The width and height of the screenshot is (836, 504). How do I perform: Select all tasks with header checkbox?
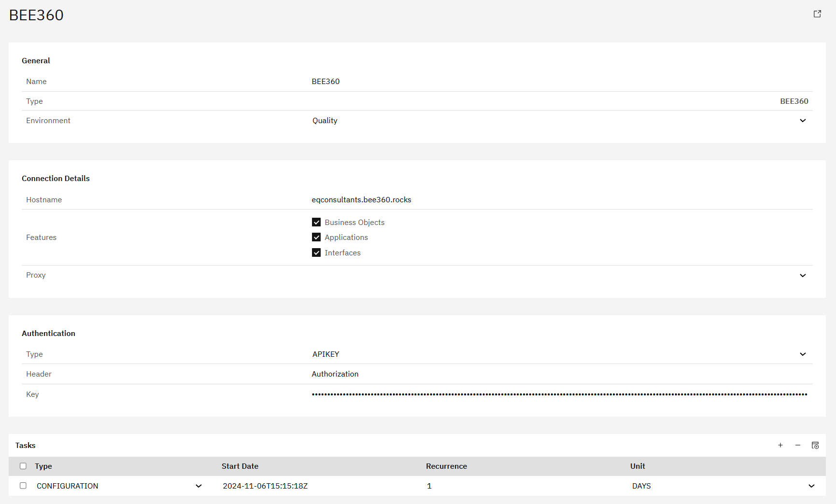(23, 466)
